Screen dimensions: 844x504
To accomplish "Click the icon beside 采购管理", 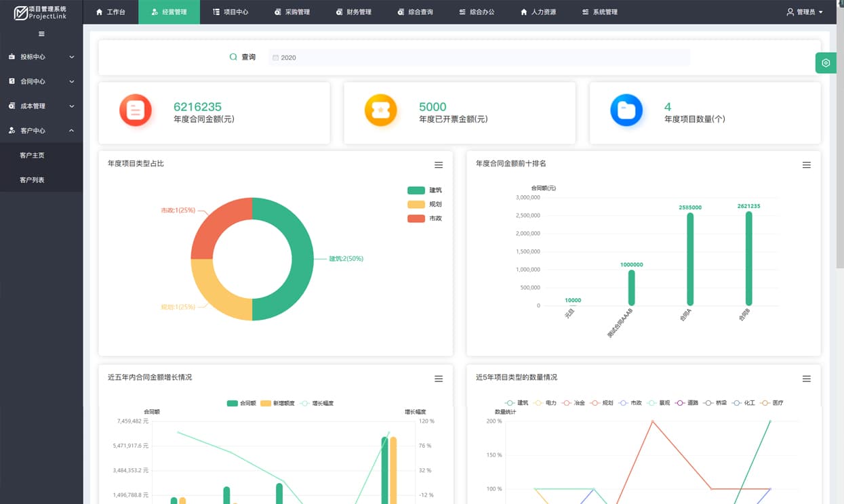I will pyautogui.click(x=278, y=12).
